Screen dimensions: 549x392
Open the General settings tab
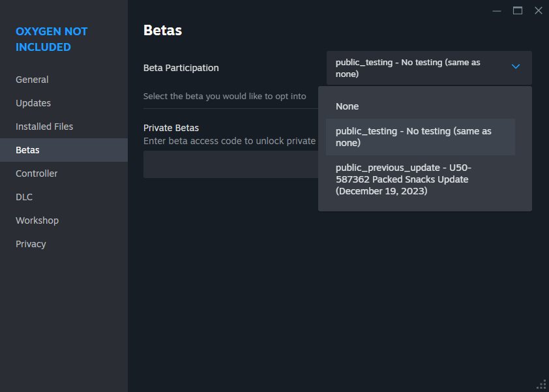coord(32,80)
